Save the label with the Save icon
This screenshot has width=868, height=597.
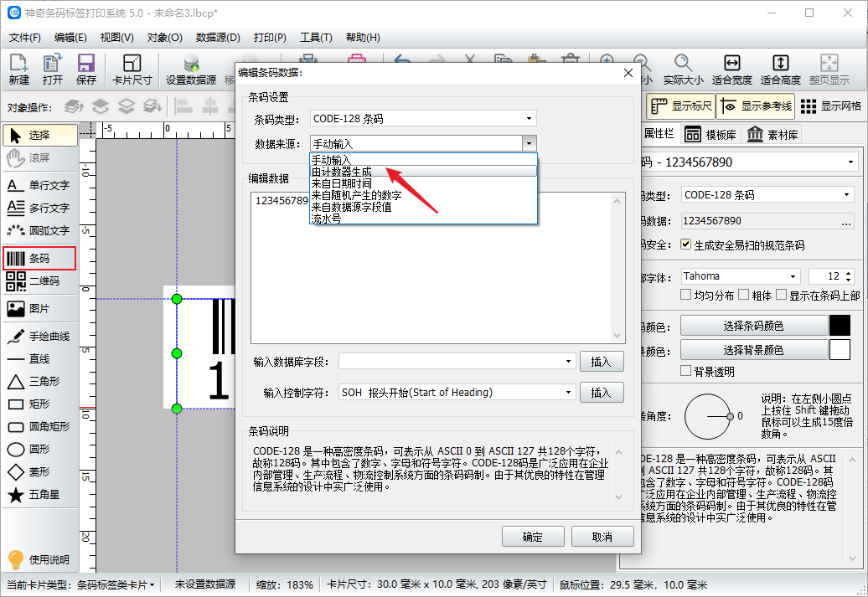(x=85, y=69)
